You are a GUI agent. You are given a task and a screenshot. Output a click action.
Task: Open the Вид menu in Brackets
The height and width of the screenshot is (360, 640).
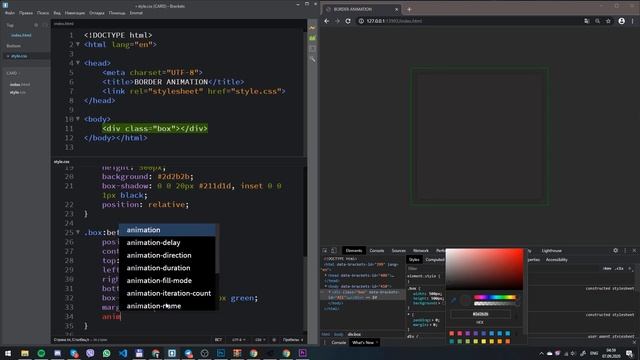[x=57, y=13]
